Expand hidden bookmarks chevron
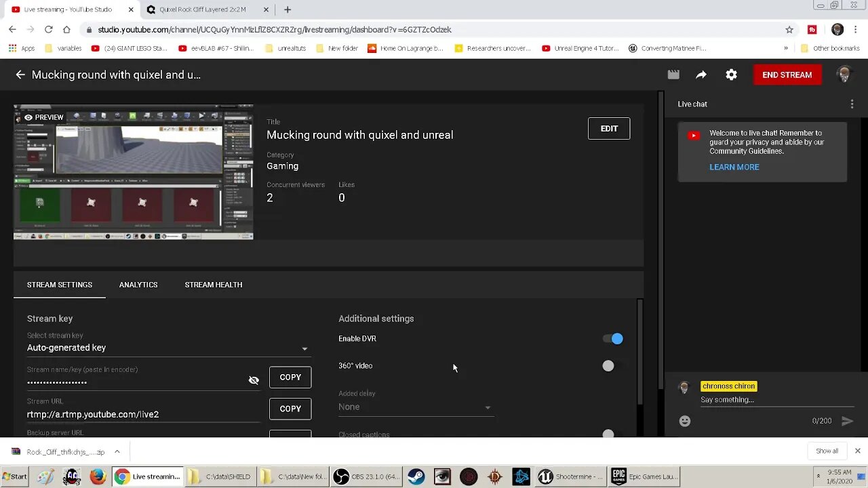This screenshot has width=868, height=488. [786, 48]
